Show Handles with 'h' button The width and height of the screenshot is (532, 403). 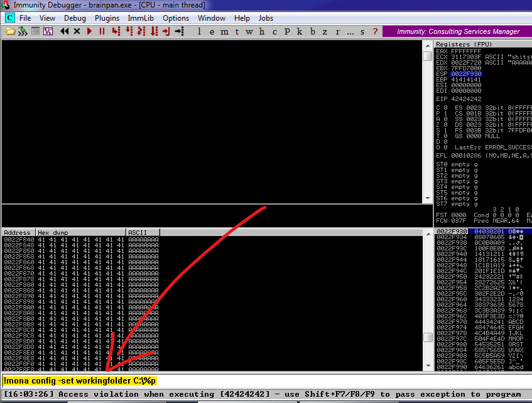tap(262, 31)
